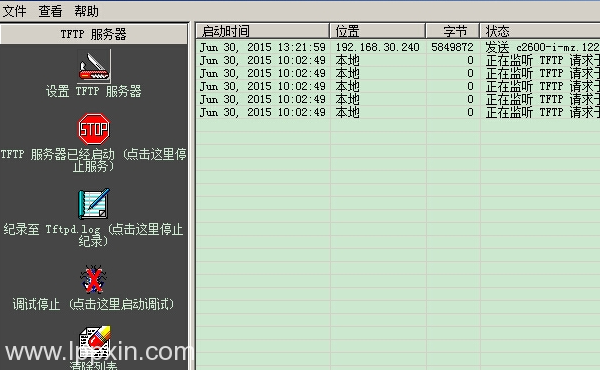Viewport: 600px width, 370px height.
Task: Click the 192.168.30.240 location cell
Action: pos(378,47)
